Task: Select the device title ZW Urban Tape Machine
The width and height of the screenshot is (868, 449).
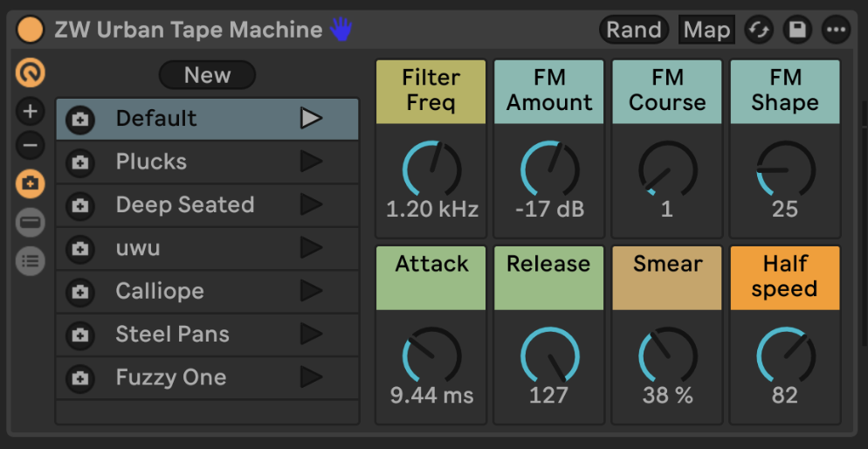Action: click(189, 30)
